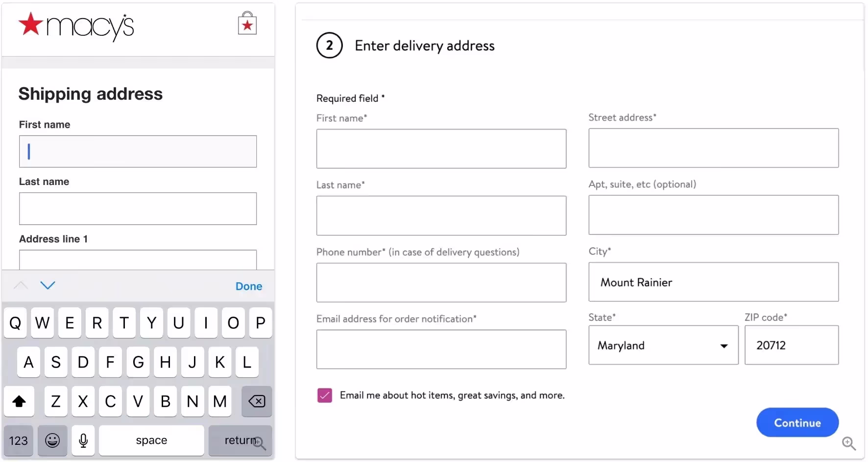Viewport: 868px width, 462px height.
Task: Click magnifier icon over keyboard return key
Action: 259,443
